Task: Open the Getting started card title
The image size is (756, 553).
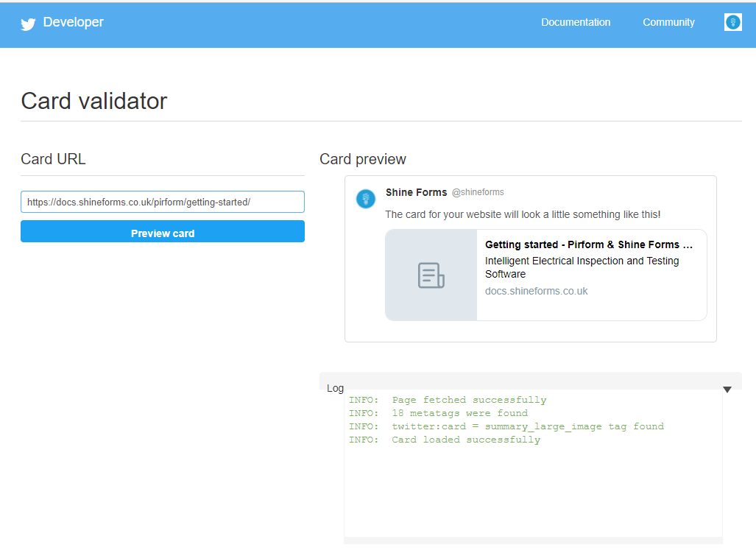Action: coord(589,244)
